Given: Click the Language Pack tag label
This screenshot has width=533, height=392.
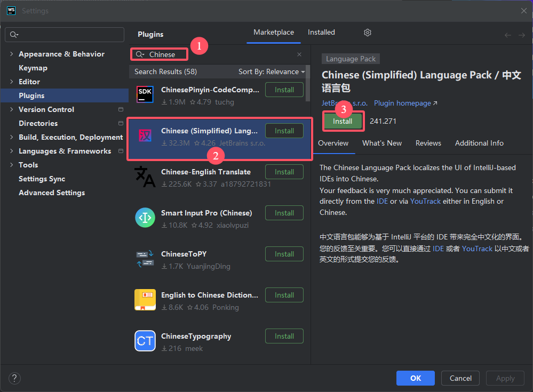Looking at the screenshot, I should tap(351, 59).
